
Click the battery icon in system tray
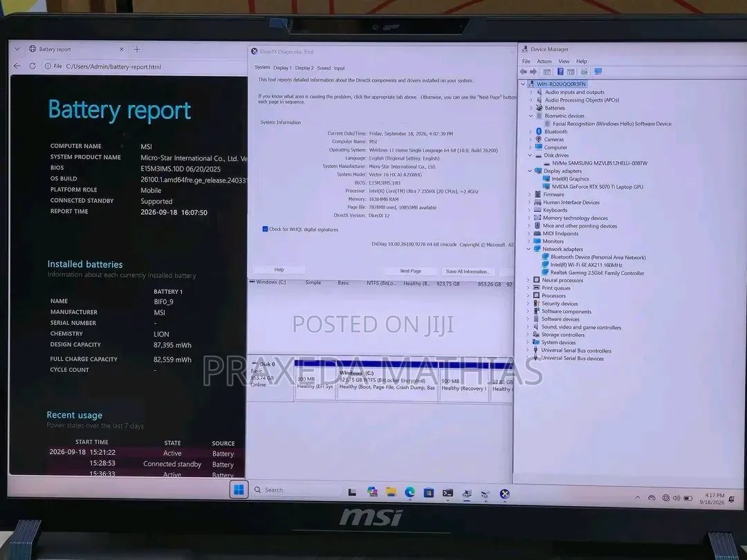point(688,498)
